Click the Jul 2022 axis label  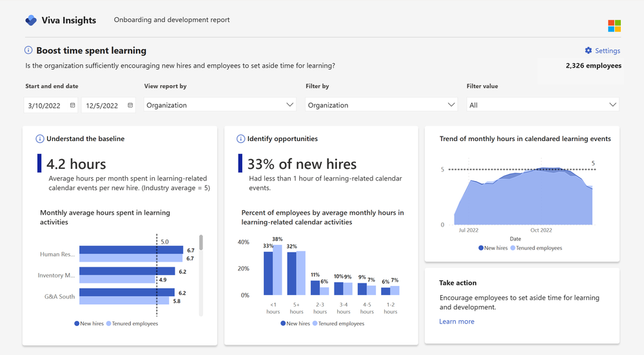[x=469, y=230]
